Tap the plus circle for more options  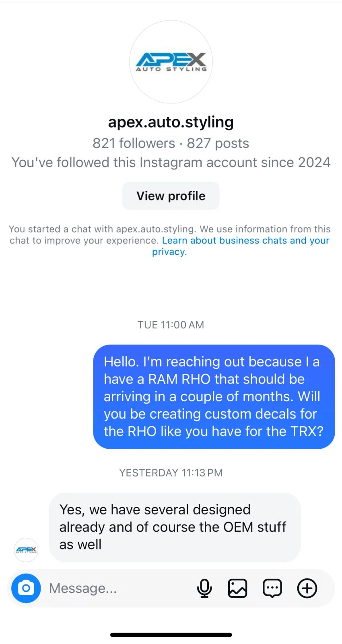coord(307,588)
